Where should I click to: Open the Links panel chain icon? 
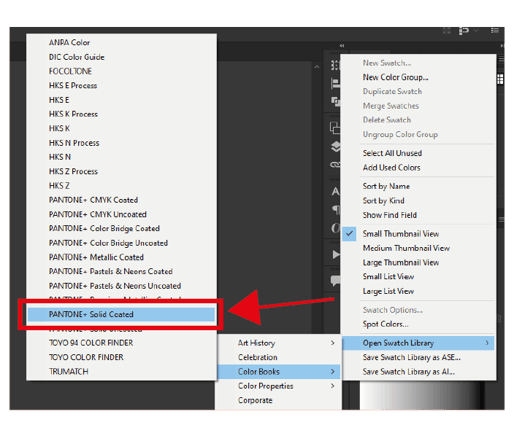tap(335, 164)
